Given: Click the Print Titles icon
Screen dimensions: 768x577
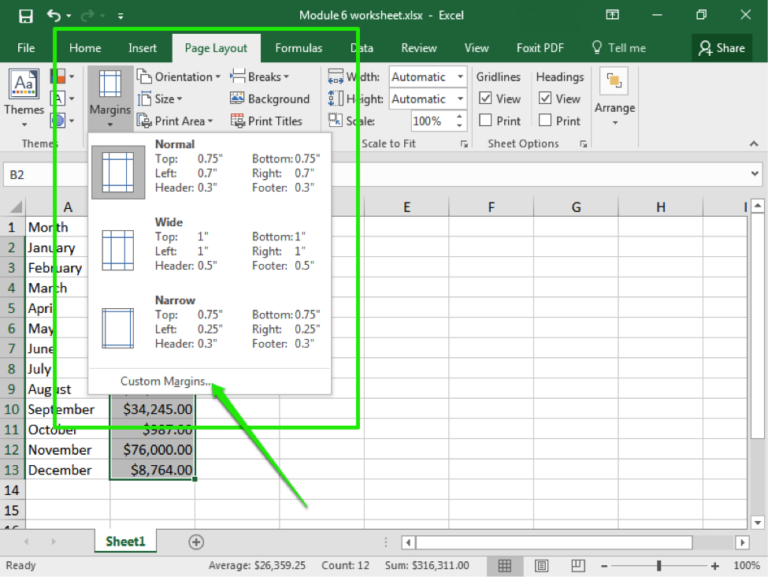Looking at the screenshot, I should pos(238,121).
